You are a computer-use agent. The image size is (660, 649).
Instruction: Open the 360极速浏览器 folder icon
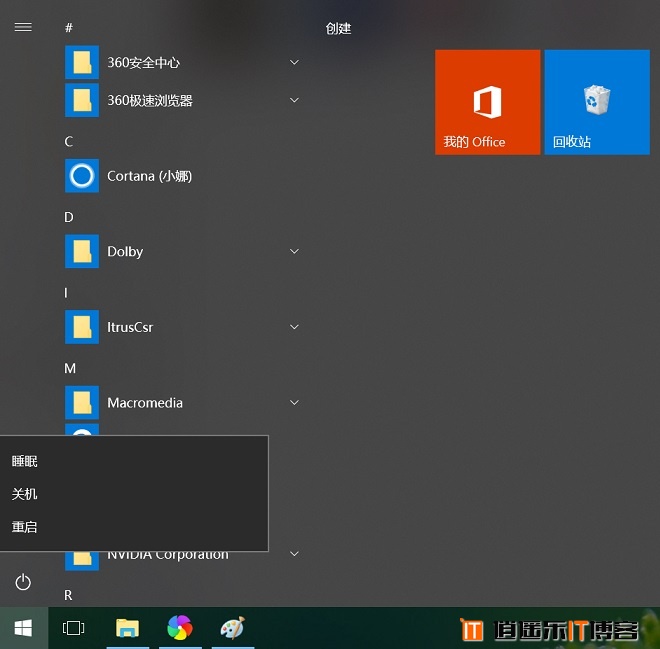(82, 100)
